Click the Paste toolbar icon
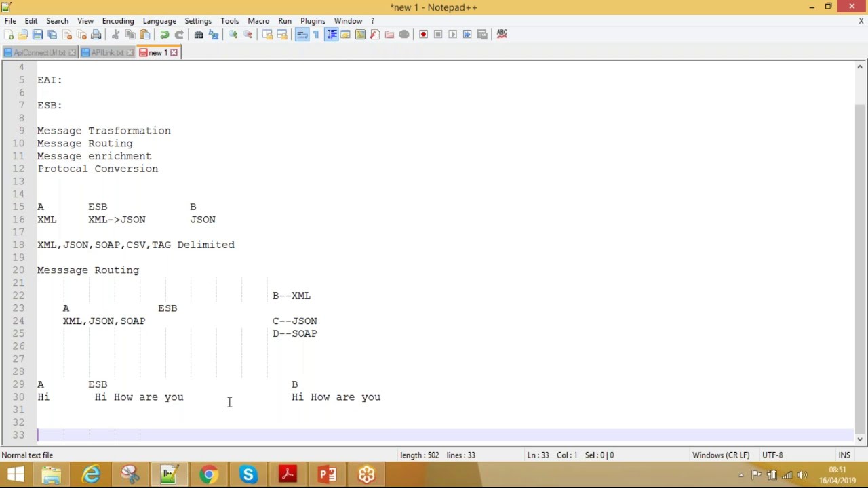Screen dimensions: 868x488 tap(144, 34)
